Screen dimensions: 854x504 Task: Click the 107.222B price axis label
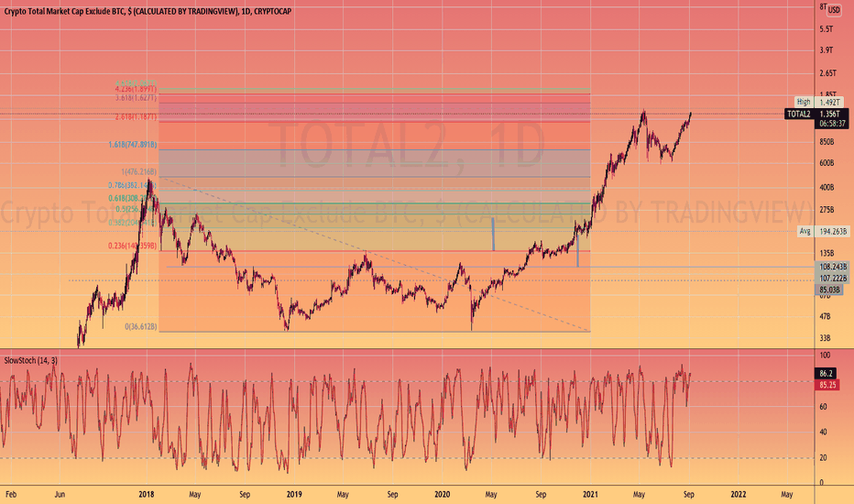click(833, 279)
